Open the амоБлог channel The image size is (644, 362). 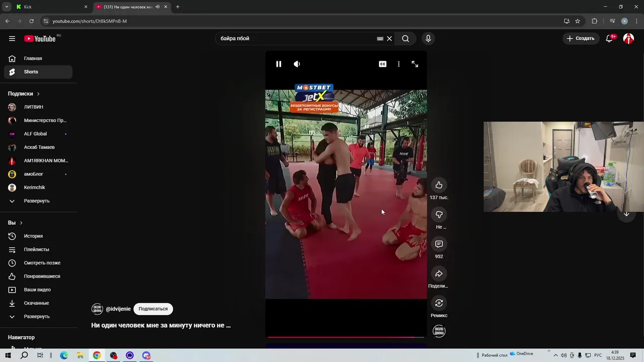pyautogui.click(x=38, y=174)
